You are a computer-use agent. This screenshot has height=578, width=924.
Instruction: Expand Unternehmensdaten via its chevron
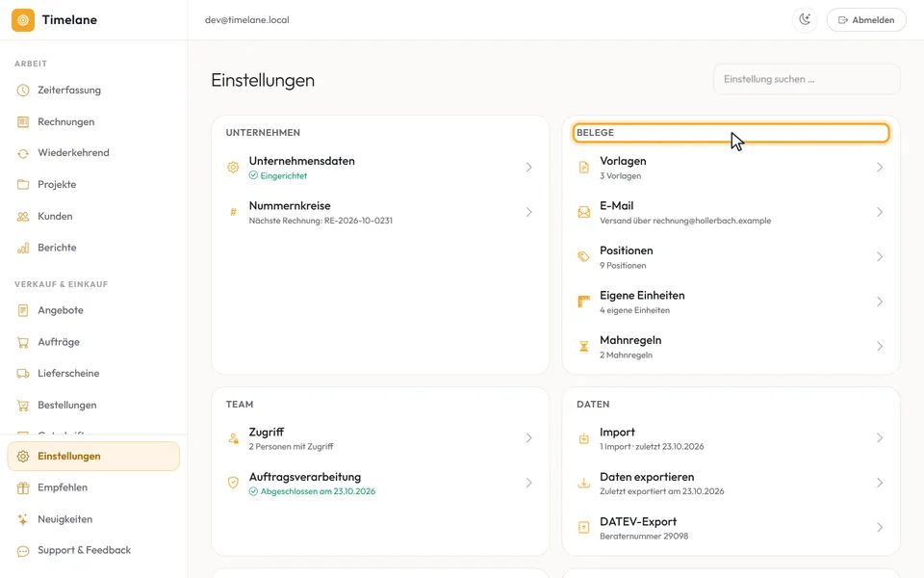click(x=529, y=168)
